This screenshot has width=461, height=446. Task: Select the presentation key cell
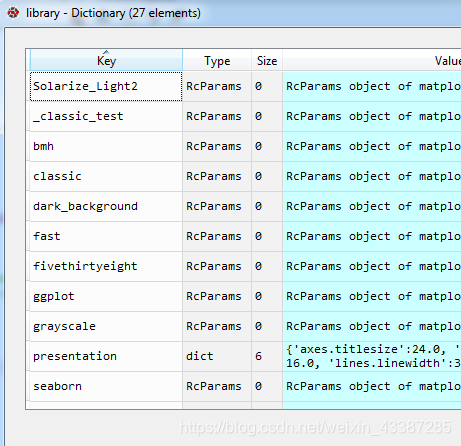tap(106, 356)
